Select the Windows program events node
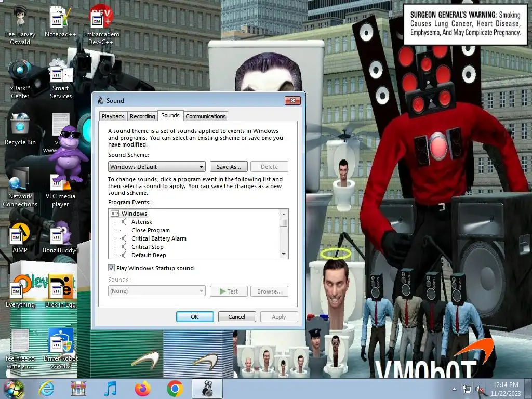The height and width of the screenshot is (399, 532). (135, 214)
